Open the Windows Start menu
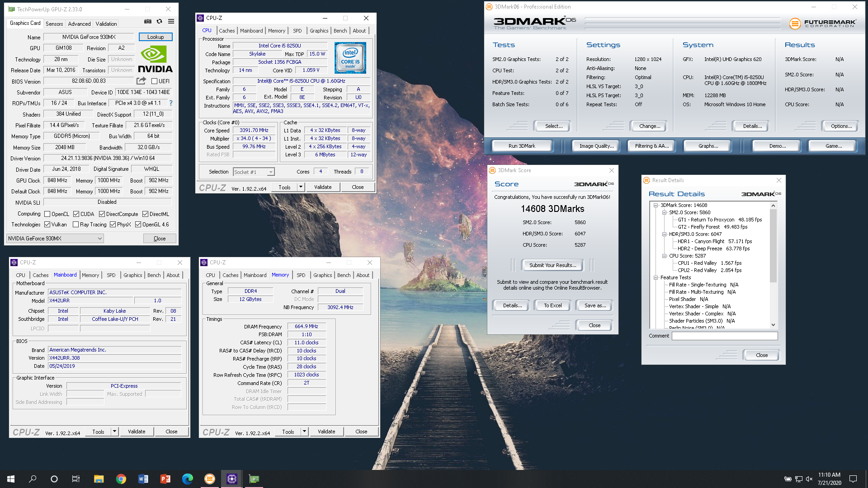Image resolution: width=868 pixels, height=488 pixels. click(11, 479)
